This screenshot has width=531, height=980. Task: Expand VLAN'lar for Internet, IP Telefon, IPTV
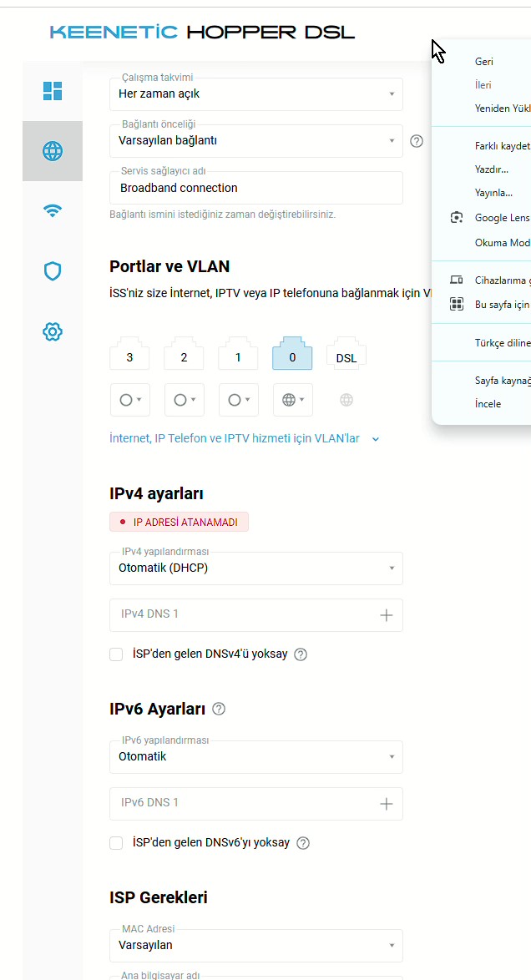[245, 439]
